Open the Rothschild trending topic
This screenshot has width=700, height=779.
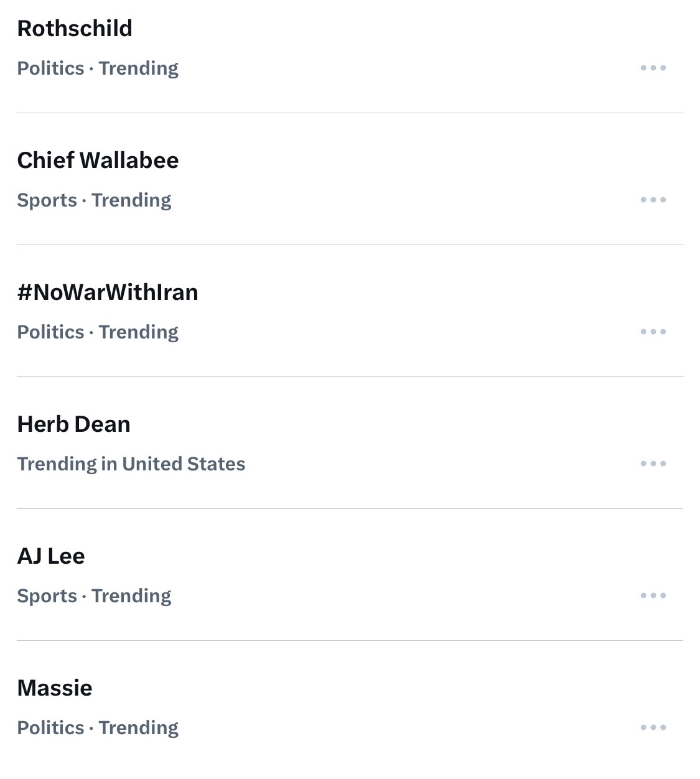click(75, 29)
